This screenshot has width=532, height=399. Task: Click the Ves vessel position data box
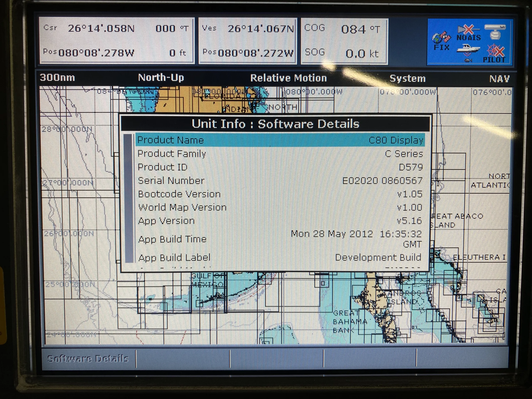[248, 41]
